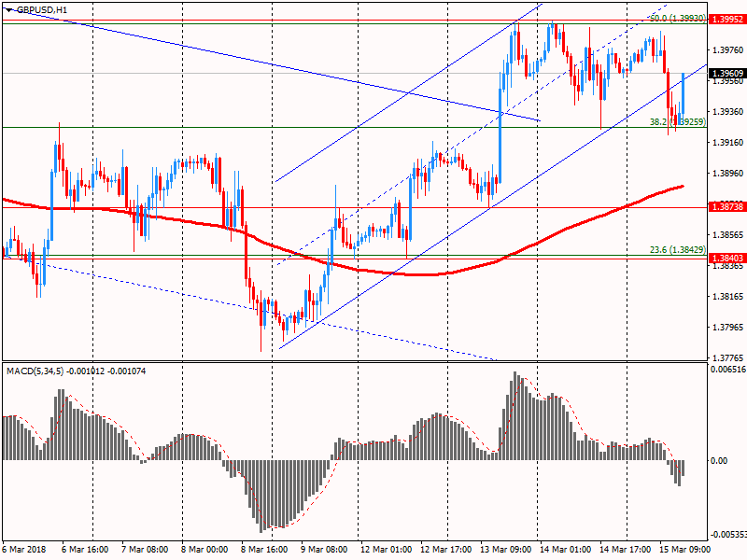Select the red 1.38738 level price tag
This screenshot has height=560, width=747.
click(726, 207)
